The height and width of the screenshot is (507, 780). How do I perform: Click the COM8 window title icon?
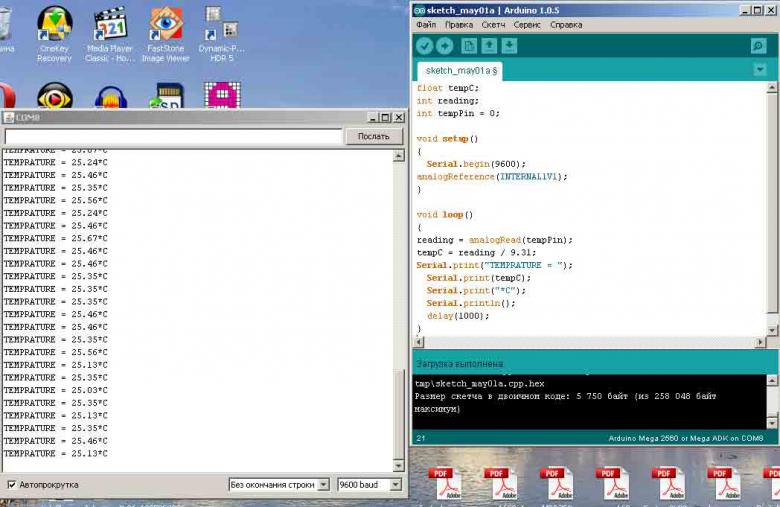[8, 117]
